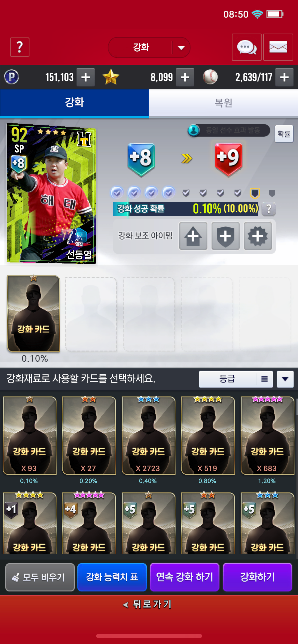298x644 pixels.
Task: Select the gear enhancement aid item slot
Action: click(x=258, y=236)
